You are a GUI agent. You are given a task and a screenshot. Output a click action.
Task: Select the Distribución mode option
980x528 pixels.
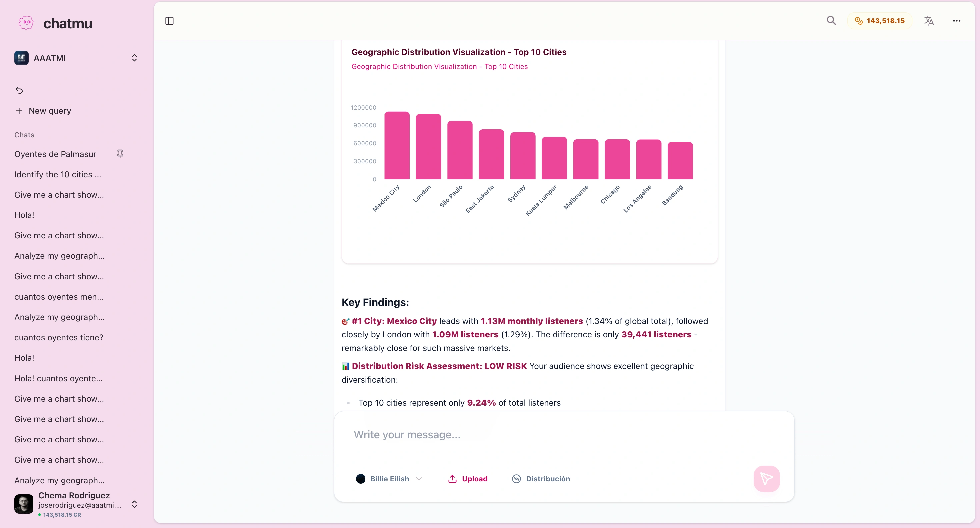[541, 479]
